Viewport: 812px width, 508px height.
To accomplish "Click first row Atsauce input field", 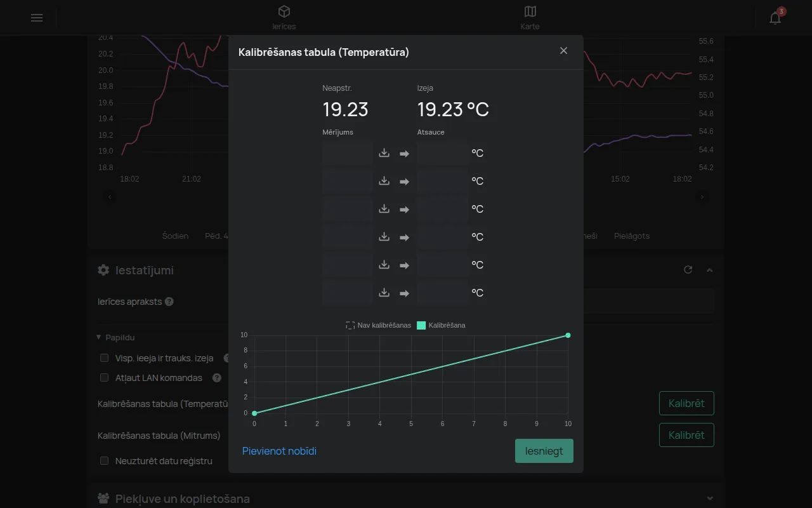I will coord(443,153).
